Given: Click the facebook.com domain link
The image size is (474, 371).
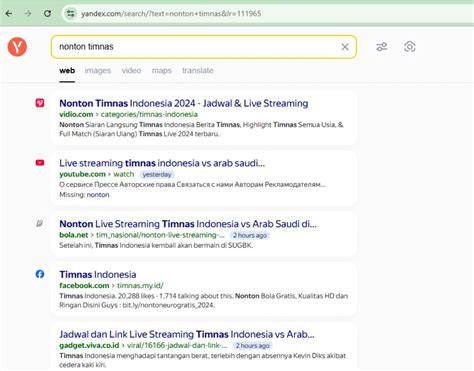Looking at the screenshot, I should coord(84,286).
